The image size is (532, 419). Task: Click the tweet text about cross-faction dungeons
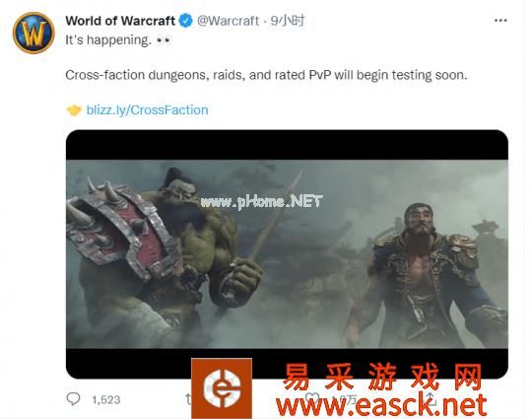point(266,75)
